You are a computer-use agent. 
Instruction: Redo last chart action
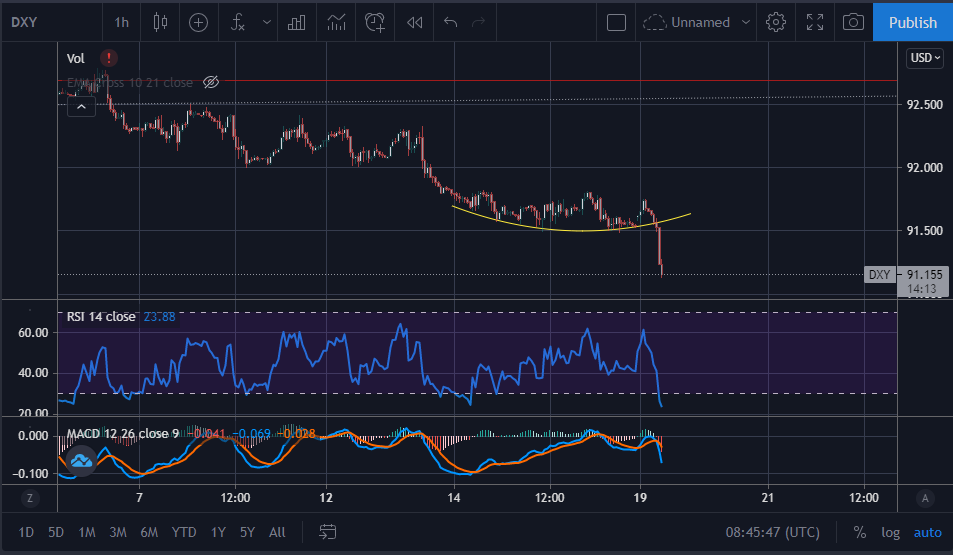[479, 22]
